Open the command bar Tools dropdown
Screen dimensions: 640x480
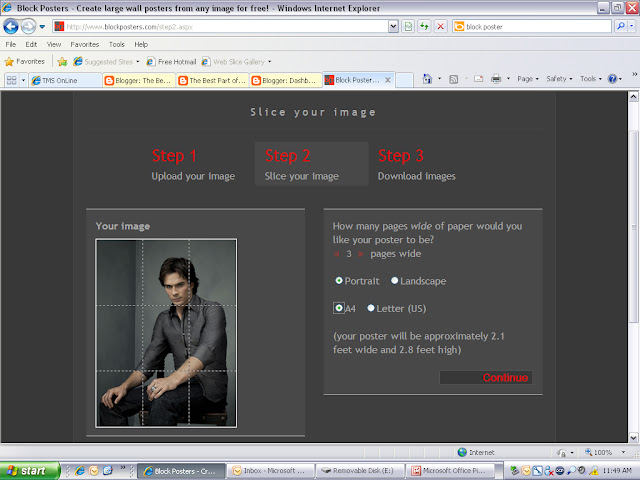591,79
